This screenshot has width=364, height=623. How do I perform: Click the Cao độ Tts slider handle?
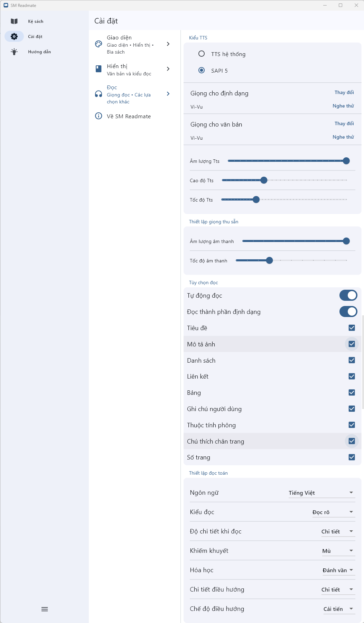pos(264,180)
